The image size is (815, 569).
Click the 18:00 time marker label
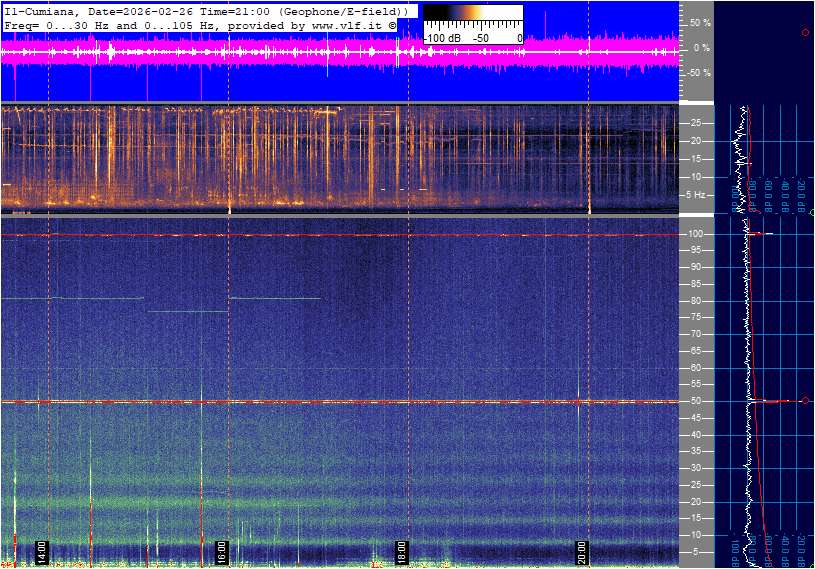click(402, 552)
